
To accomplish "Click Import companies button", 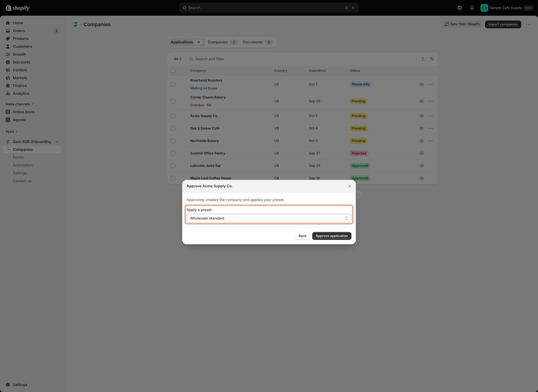I will click(x=503, y=24).
